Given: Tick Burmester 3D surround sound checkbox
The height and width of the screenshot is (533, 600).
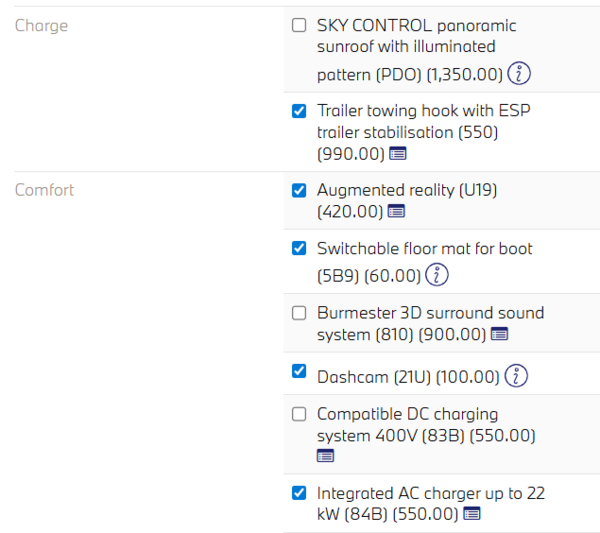Looking at the screenshot, I should click(299, 312).
